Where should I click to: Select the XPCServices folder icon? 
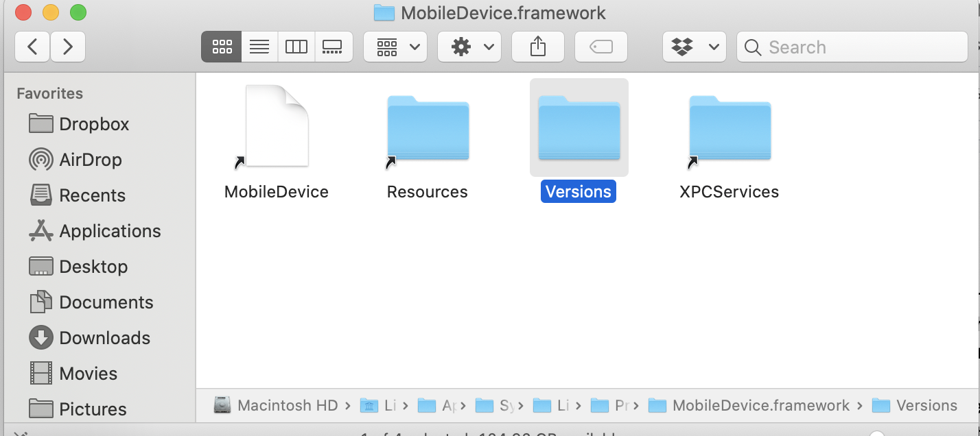tap(730, 128)
